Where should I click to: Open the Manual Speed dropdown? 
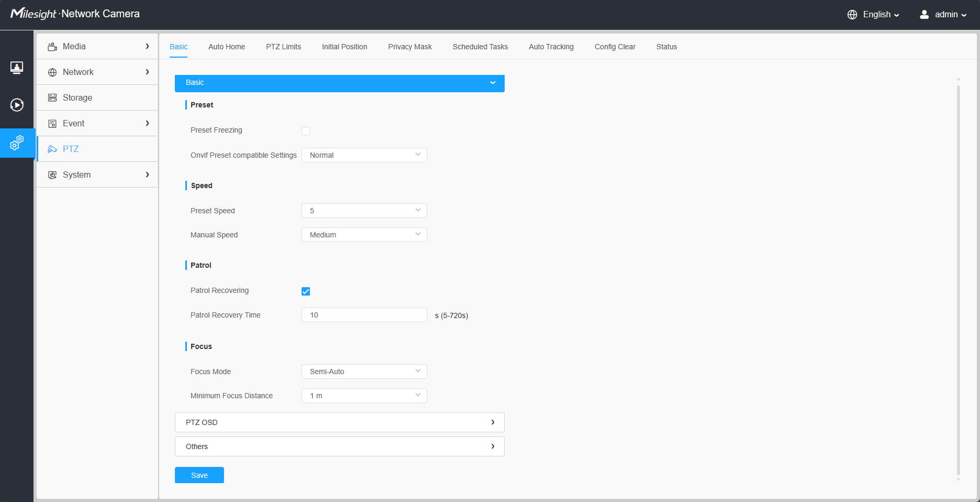364,235
